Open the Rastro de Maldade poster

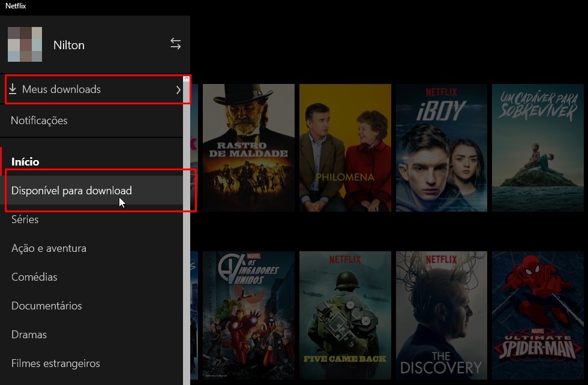[x=248, y=148]
